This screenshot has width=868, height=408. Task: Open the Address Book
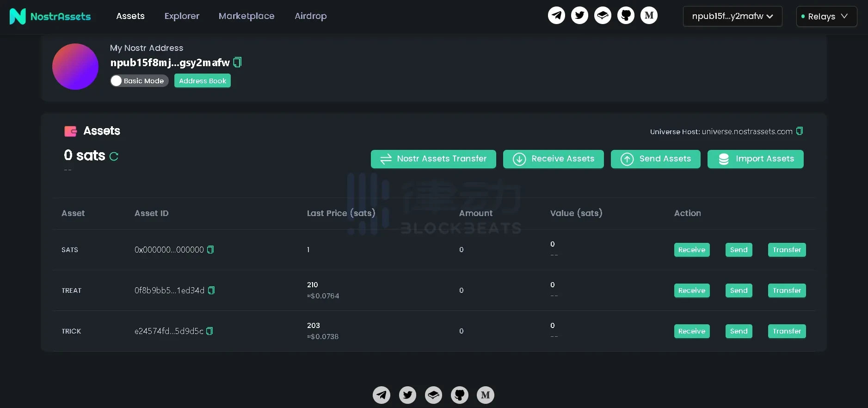(203, 80)
